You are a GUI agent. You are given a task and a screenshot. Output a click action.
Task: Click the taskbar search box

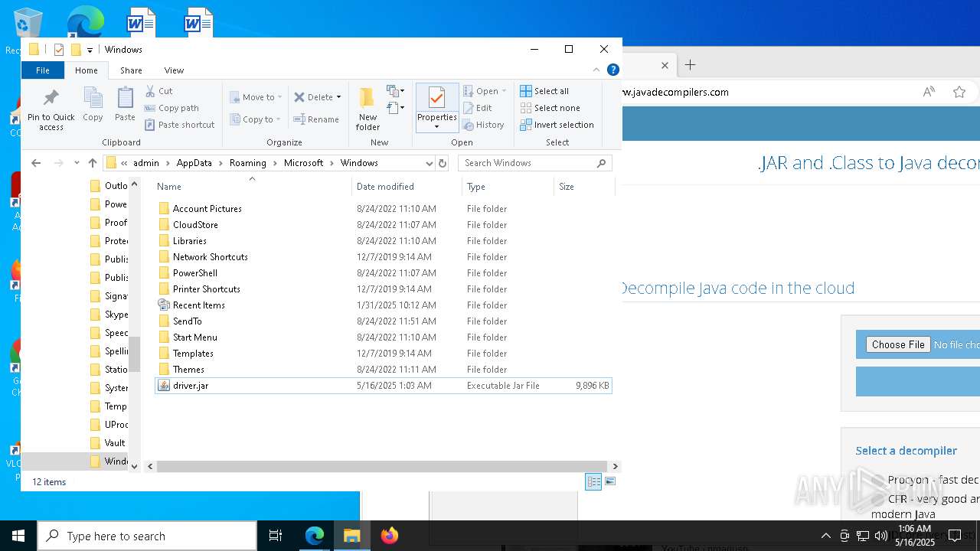click(147, 536)
